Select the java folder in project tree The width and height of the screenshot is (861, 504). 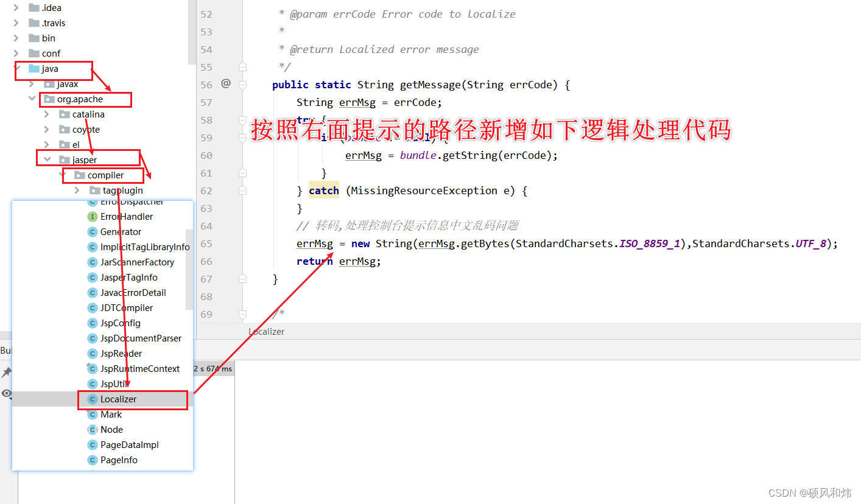[50, 69]
